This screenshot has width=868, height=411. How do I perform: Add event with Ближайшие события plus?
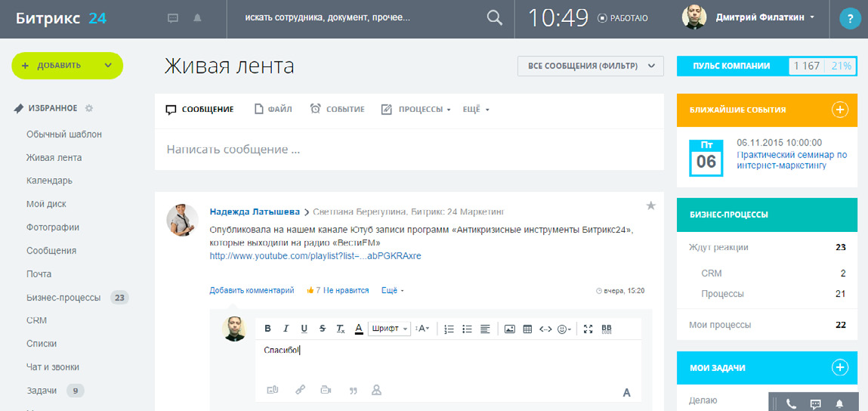pos(840,110)
